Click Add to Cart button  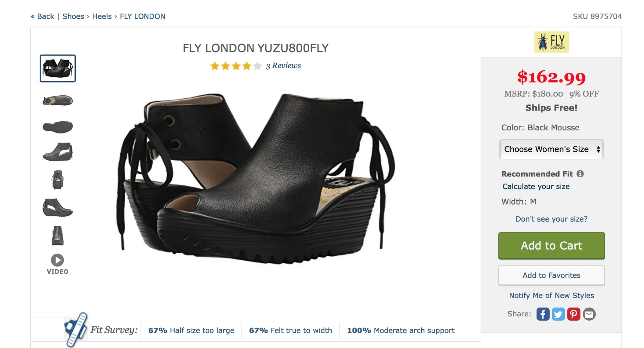click(x=551, y=246)
